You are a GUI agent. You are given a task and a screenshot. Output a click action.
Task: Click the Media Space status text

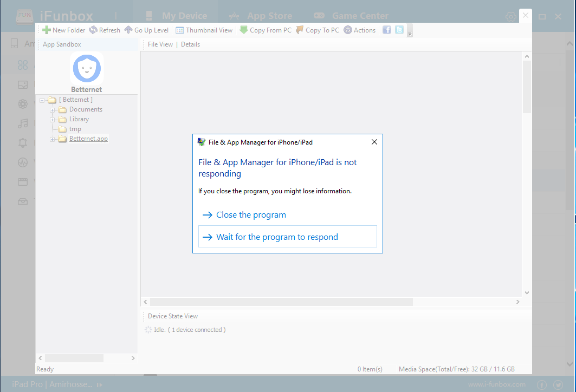pos(457,369)
